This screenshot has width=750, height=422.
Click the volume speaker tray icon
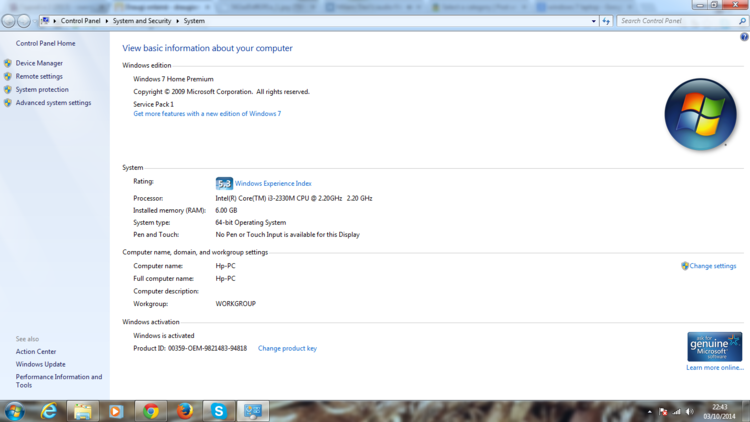tap(690, 411)
